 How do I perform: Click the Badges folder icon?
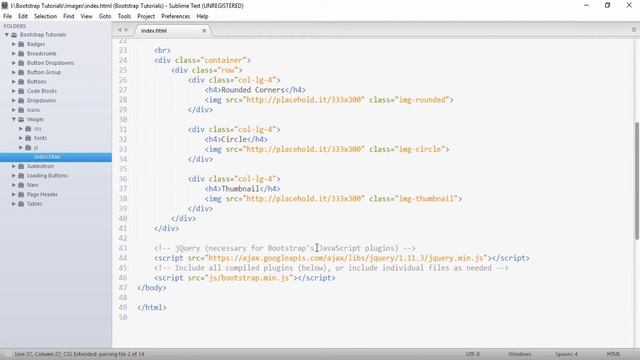[x=21, y=44]
